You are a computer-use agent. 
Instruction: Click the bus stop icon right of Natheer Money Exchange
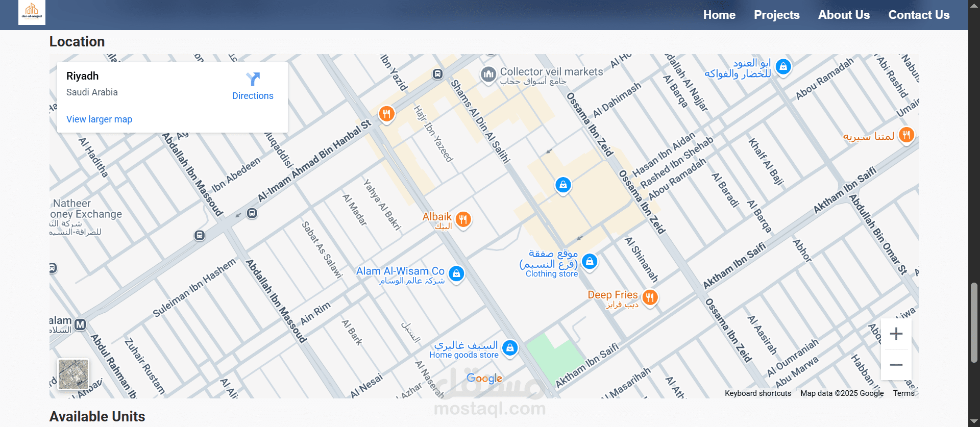(200, 235)
